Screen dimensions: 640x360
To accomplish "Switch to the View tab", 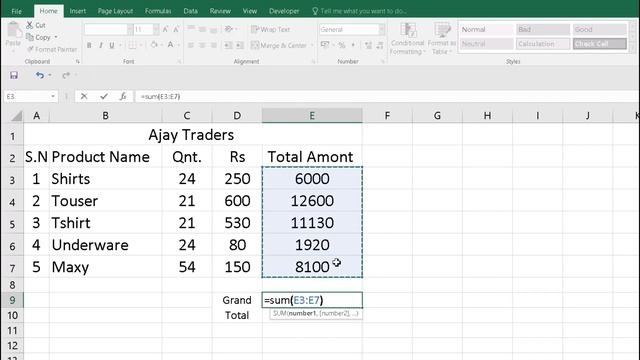I will coord(249,11).
